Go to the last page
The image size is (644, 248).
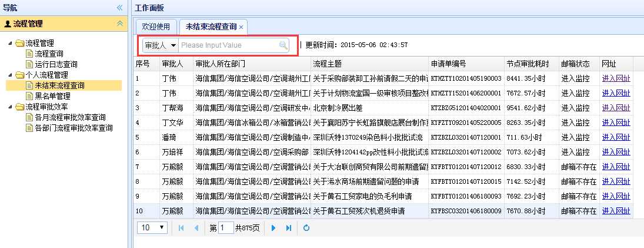(288, 228)
